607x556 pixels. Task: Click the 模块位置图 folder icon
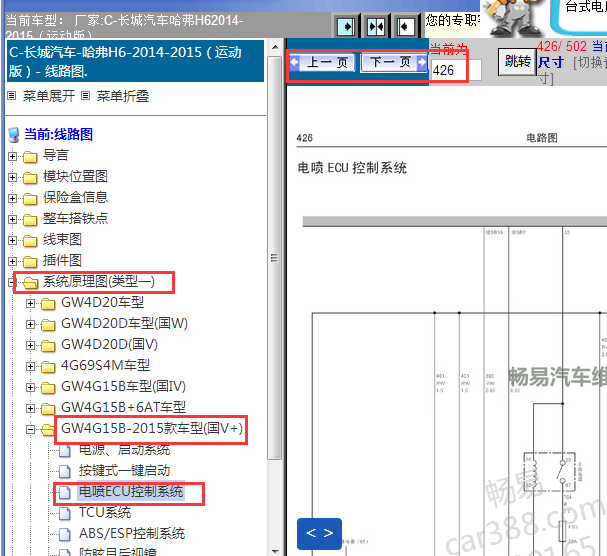pos(30,178)
